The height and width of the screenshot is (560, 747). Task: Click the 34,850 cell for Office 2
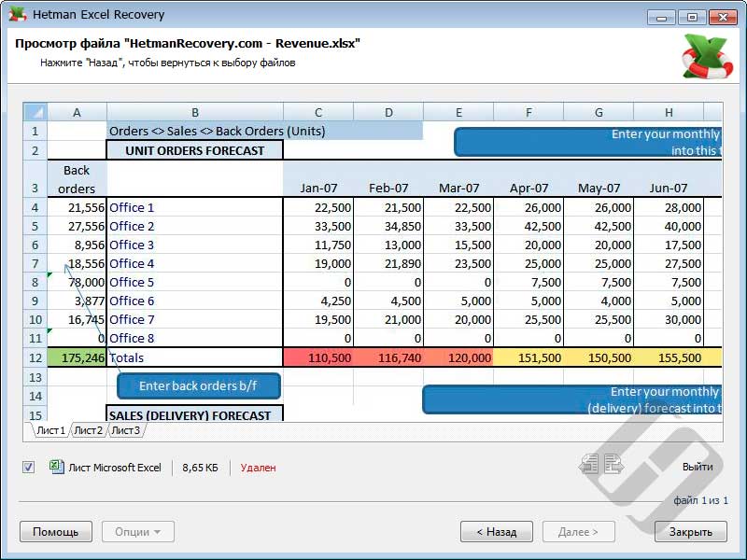388,226
